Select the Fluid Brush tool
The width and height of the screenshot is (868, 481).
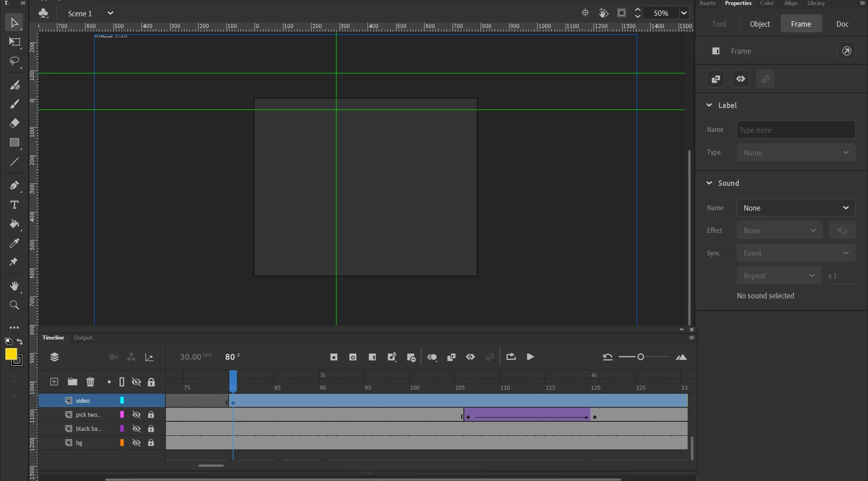14,85
